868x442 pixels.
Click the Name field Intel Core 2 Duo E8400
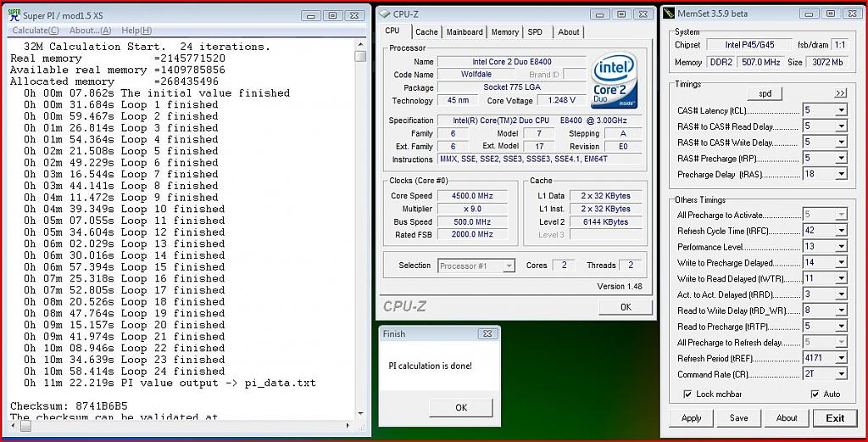point(511,61)
